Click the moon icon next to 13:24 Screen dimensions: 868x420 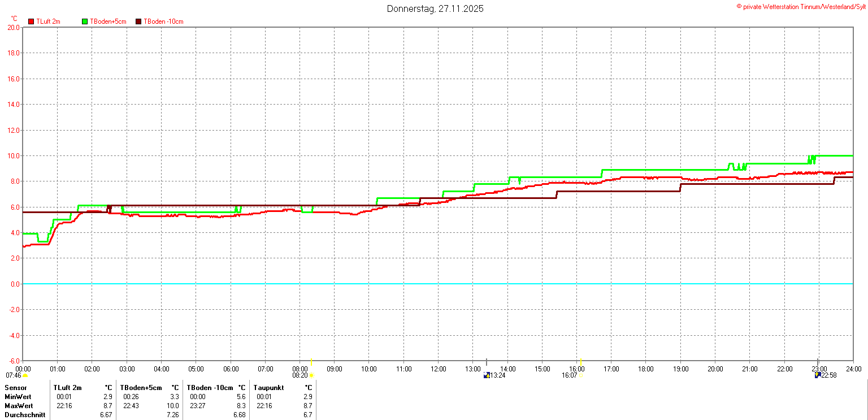[x=487, y=375]
